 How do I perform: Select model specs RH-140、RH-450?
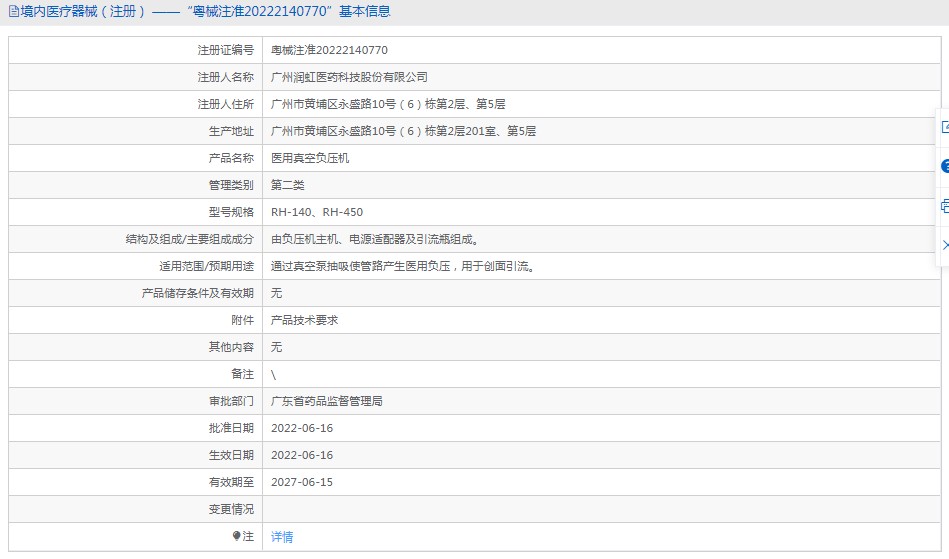coord(317,212)
